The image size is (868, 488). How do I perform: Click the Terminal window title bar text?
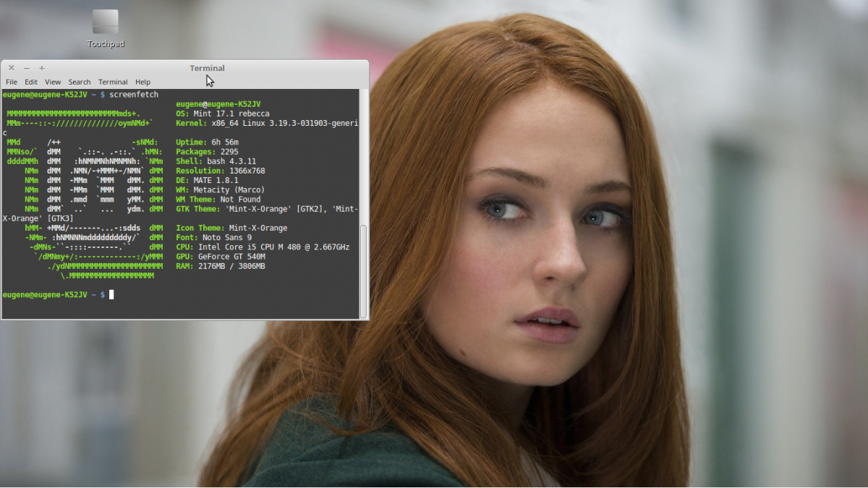point(207,68)
